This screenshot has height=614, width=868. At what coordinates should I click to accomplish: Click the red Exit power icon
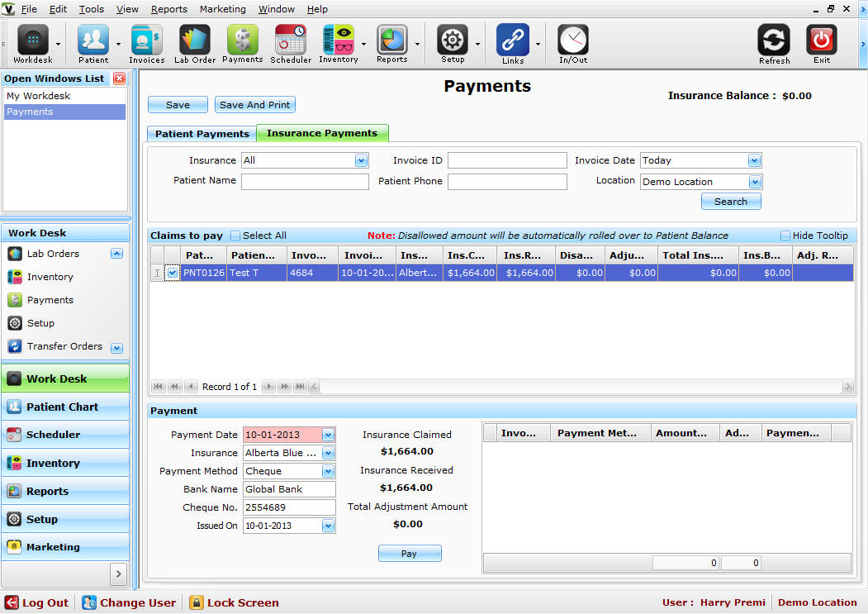pyautogui.click(x=821, y=41)
